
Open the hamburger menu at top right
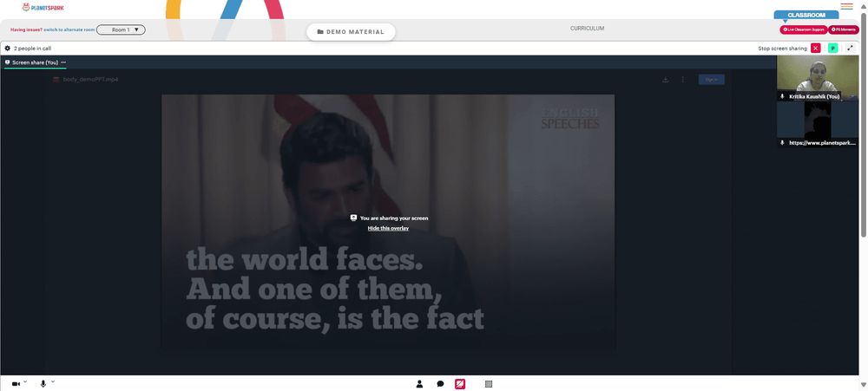coord(846,7)
